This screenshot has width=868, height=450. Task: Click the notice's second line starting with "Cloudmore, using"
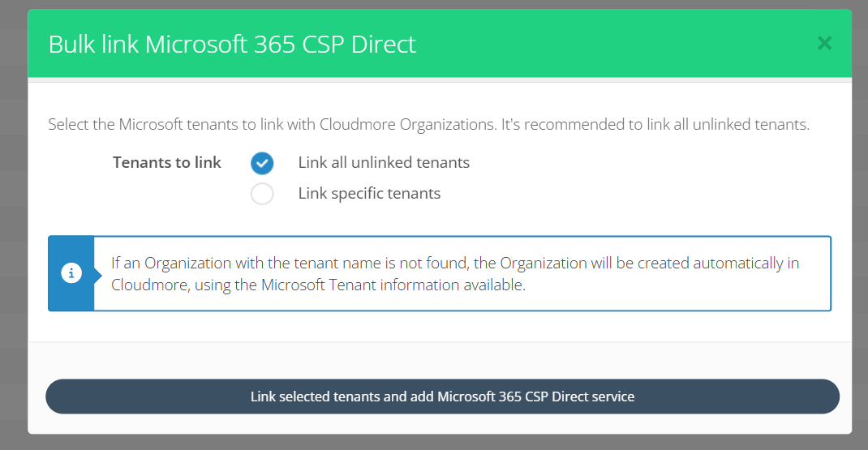click(x=318, y=285)
